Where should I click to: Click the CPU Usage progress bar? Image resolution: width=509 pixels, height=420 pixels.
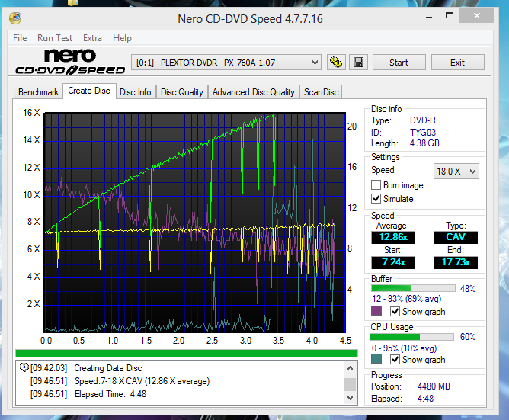[x=412, y=337]
